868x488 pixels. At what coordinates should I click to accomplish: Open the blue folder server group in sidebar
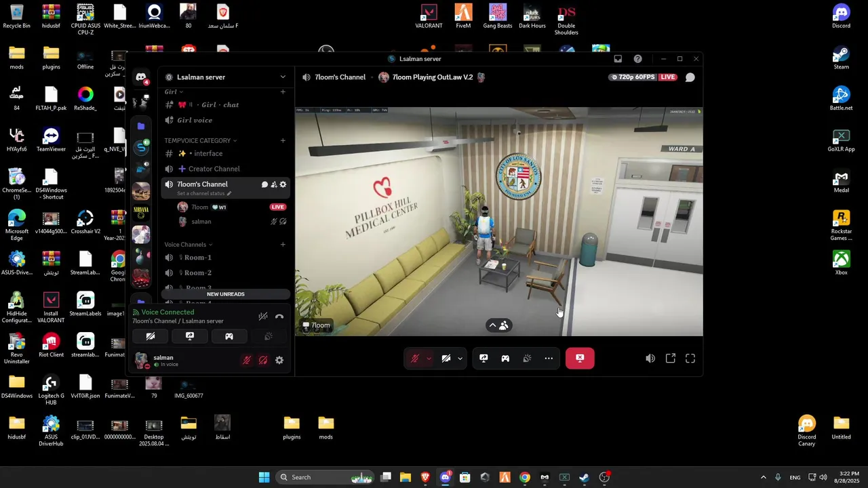coord(141,126)
